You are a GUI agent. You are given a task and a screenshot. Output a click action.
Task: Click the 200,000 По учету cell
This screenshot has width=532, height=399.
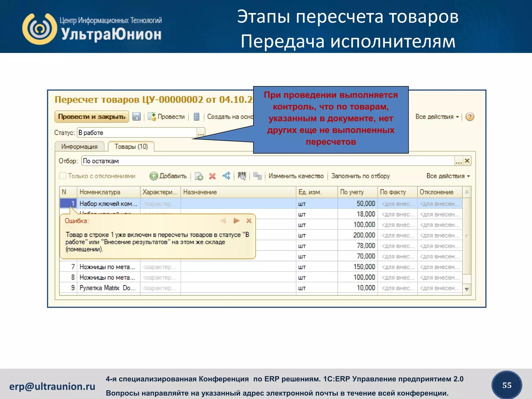[x=357, y=235]
